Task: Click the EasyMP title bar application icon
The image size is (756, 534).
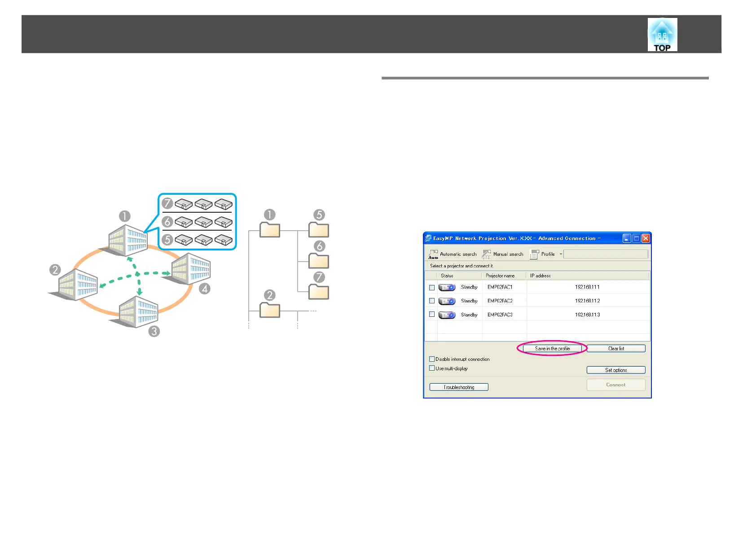Action: [428, 238]
